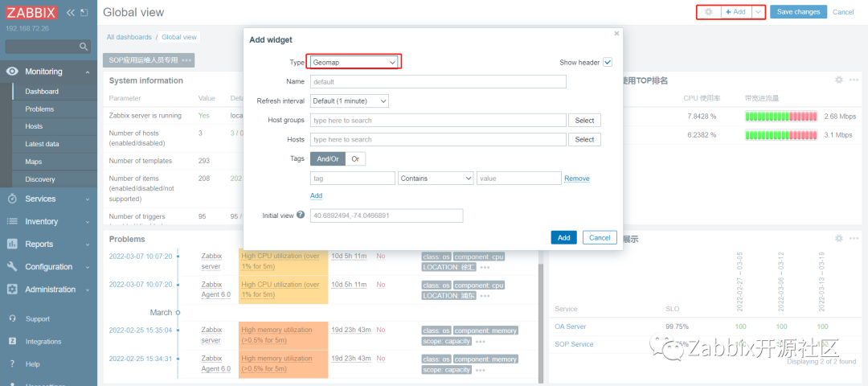
Task: Select the And/Or tags option
Action: (328, 158)
